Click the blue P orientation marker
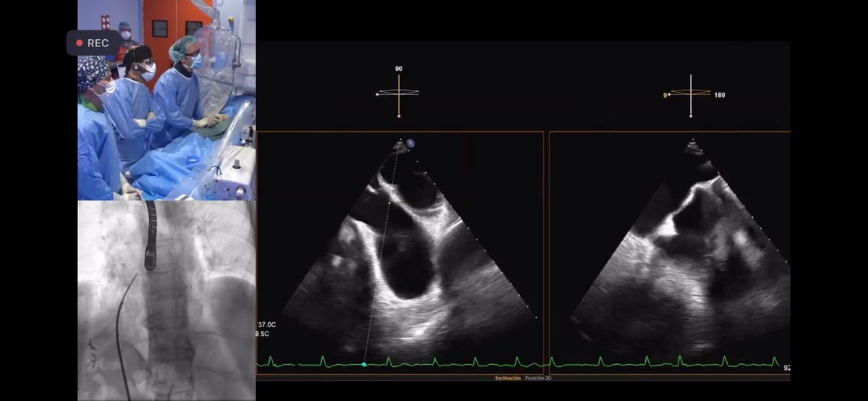 pyautogui.click(x=410, y=143)
